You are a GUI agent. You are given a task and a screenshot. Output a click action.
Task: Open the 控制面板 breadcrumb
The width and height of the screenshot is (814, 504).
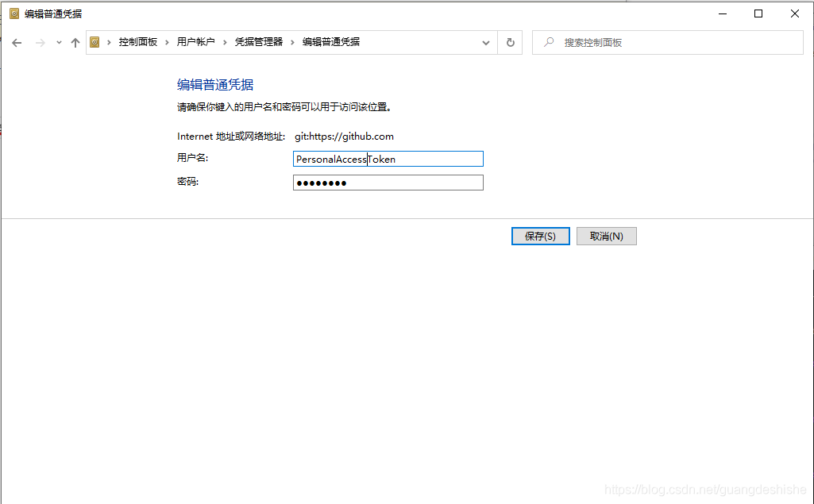click(137, 42)
